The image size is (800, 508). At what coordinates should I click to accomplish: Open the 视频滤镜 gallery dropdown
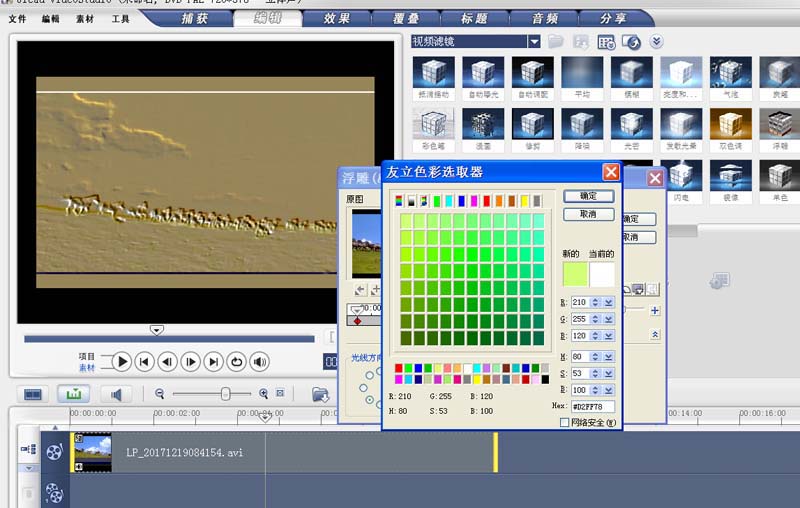(x=534, y=41)
